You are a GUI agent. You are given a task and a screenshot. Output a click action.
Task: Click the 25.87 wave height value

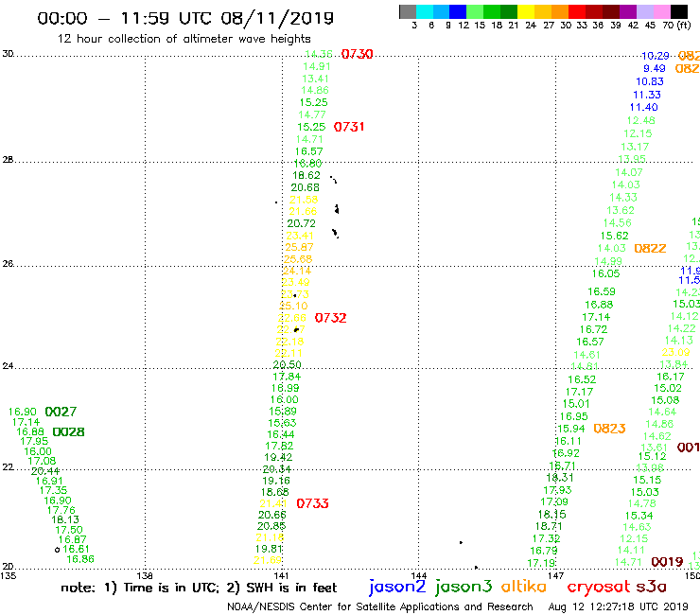pyautogui.click(x=299, y=248)
